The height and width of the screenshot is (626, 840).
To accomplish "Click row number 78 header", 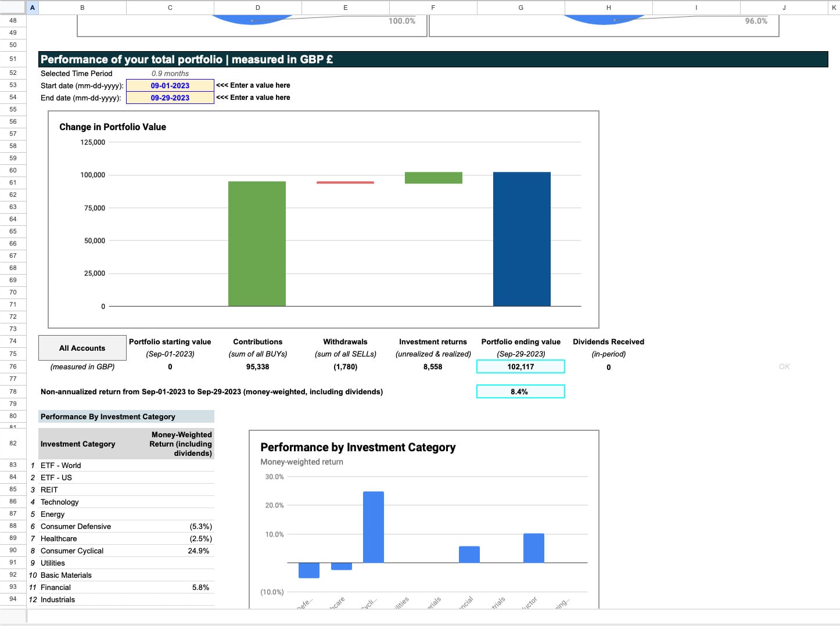I will (13, 391).
